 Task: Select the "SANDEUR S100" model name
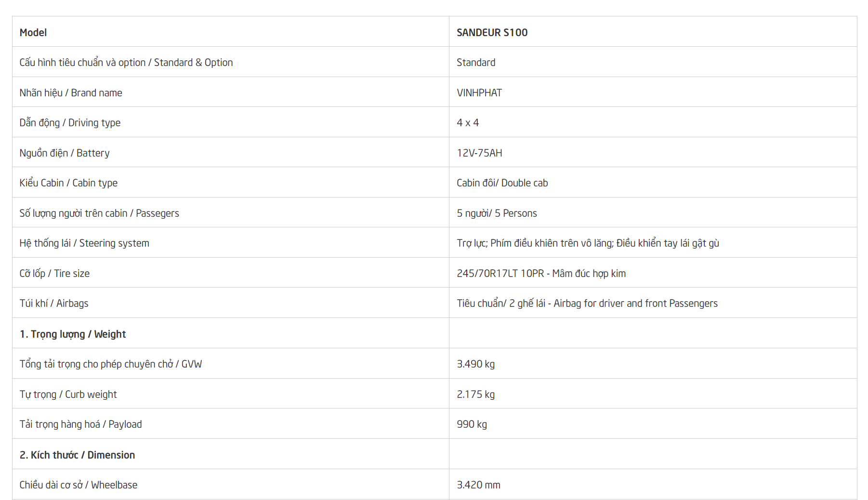click(x=492, y=32)
